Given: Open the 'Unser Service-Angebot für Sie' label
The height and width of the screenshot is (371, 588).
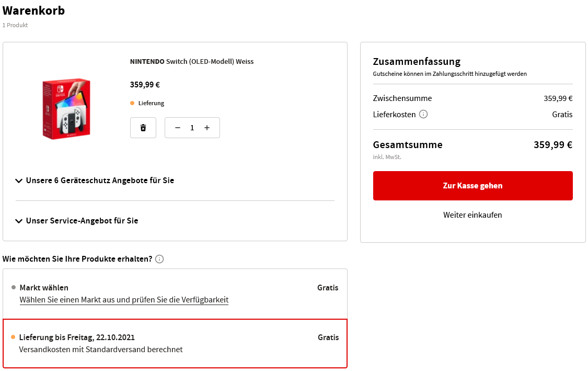Looking at the screenshot, I should (82, 221).
